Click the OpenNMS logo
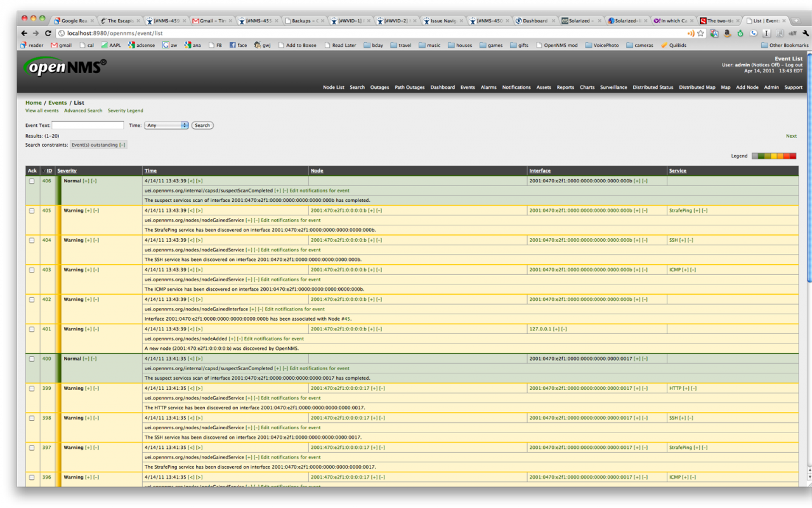 [65, 67]
